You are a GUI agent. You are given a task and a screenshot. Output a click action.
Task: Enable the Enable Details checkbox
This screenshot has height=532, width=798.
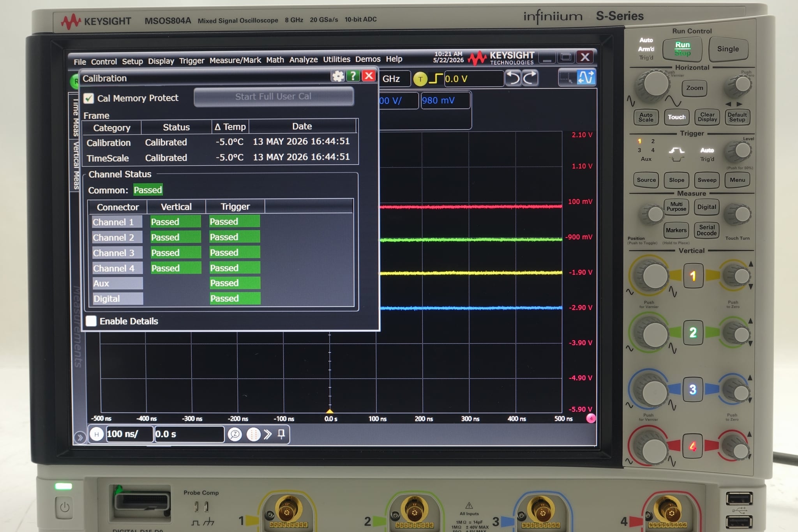click(91, 321)
